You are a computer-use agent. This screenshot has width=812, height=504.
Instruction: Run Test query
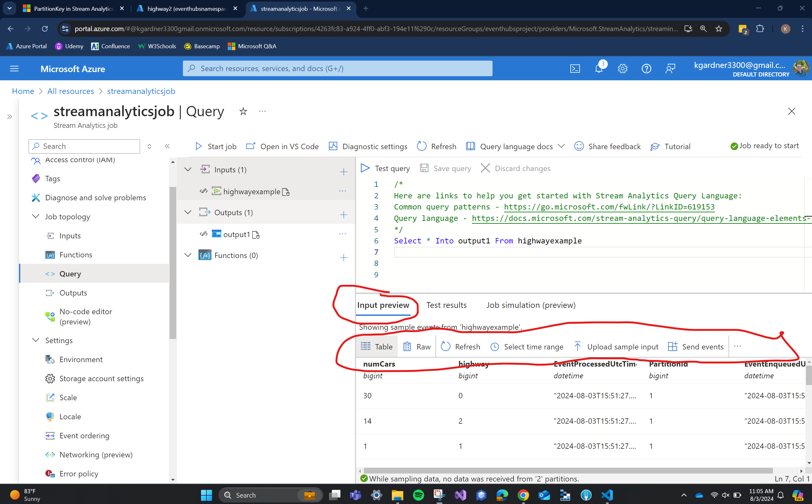(x=385, y=168)
